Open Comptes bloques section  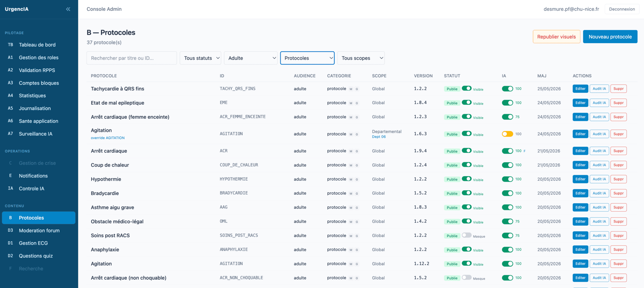point(38,83)
